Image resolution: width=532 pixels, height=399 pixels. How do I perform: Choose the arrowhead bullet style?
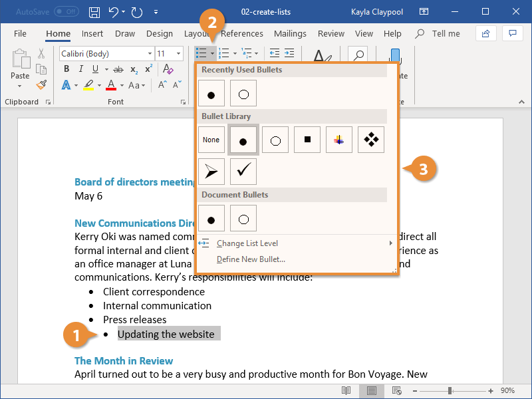pyautogui.click(x=211, y=172)
